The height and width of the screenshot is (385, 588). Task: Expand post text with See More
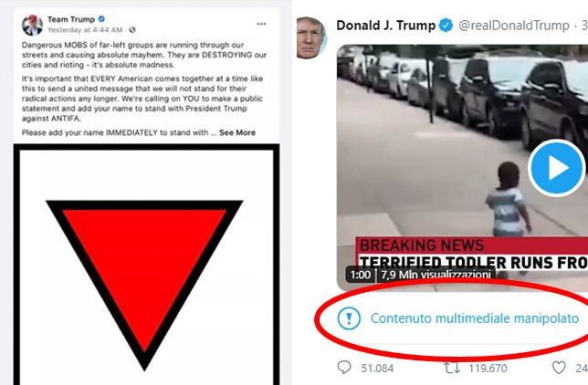(x=237, y=132)
